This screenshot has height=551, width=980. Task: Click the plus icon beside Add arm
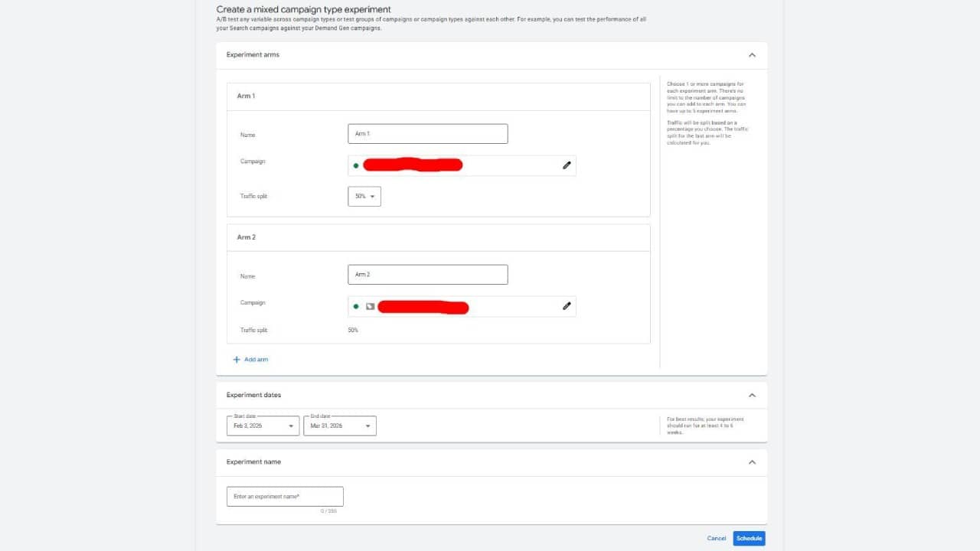pyautogui.click(x=237, y=360)
